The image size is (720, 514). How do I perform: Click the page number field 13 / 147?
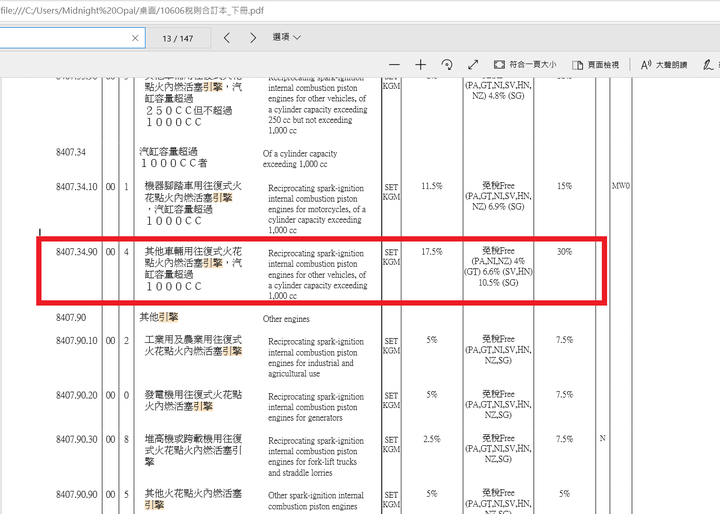[x=178, y=39]
